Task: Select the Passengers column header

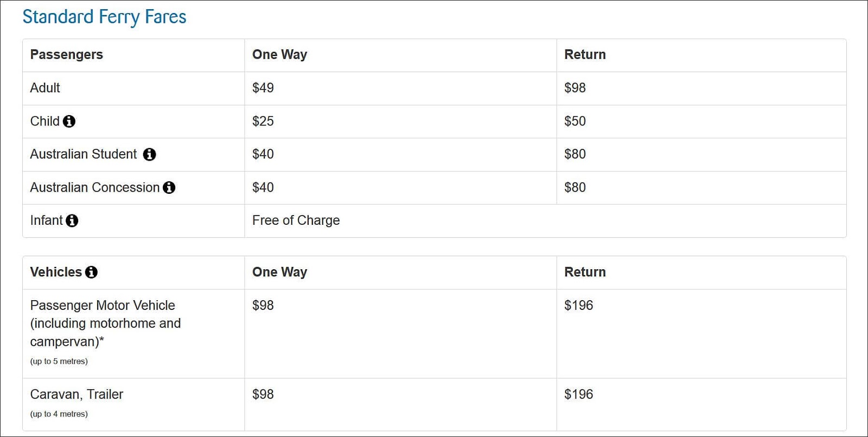Action: (x=66, y=55)
